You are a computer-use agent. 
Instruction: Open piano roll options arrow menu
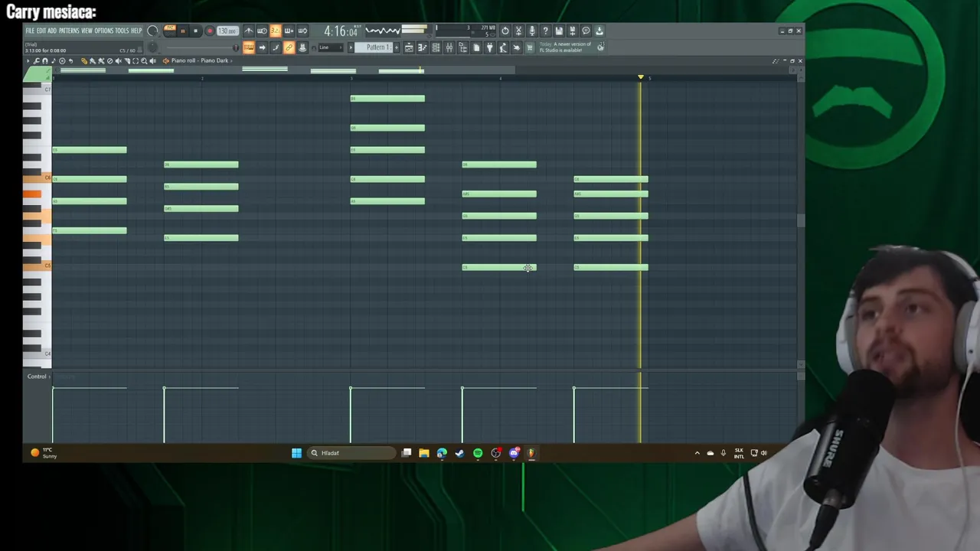[x=28, y=60]
